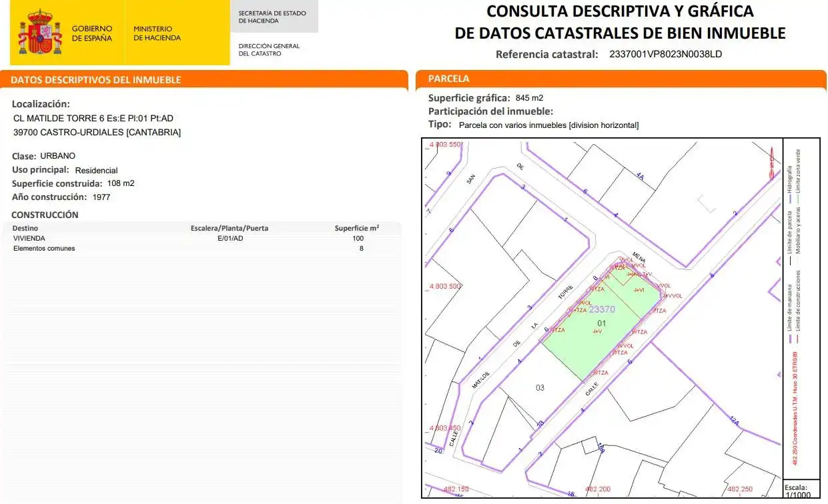Select the VIVIENDA table cell
This screenshot has width=828, height=504.
pyautogui.click(x=29, y=238)
